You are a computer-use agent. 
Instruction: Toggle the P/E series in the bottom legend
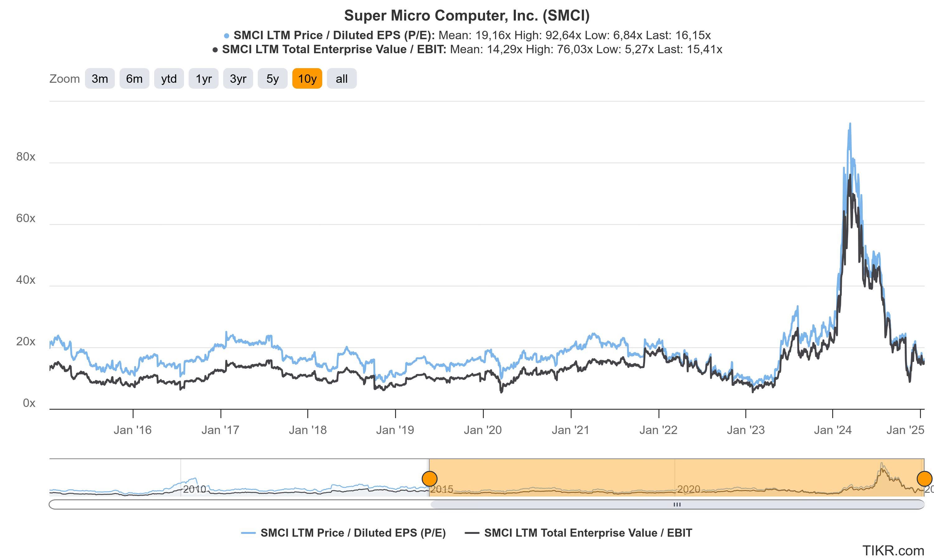coord(343,533)
